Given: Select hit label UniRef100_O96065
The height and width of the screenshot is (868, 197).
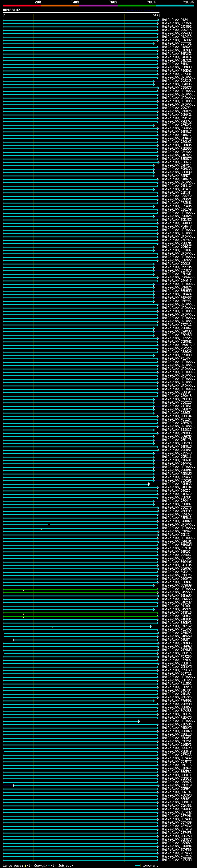Looking at the screenshot, I should click(x=177, y=128).
